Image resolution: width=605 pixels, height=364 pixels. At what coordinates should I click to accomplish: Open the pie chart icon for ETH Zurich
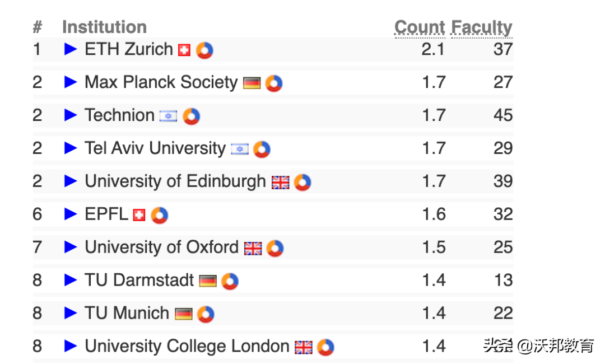click(204, 50)
